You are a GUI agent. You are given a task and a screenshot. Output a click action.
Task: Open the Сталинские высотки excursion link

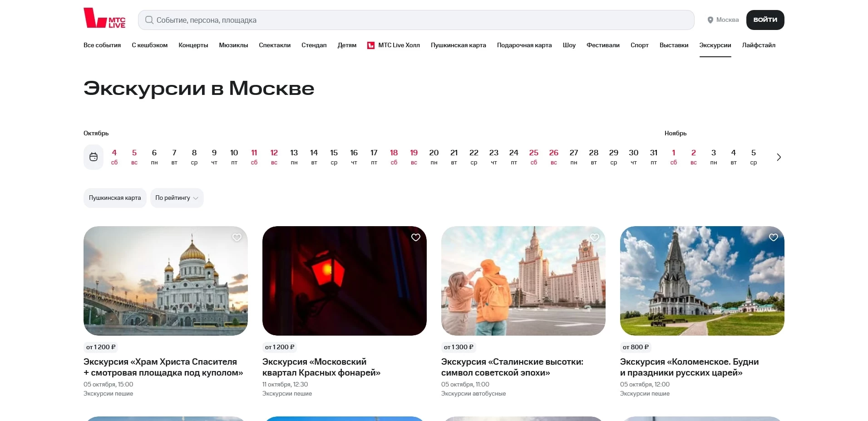tap(512, 367)
